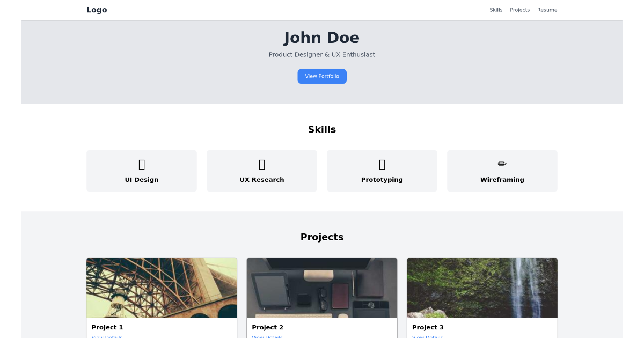This screenshot has height=338, width=644.
Task: Open View Details under Project 1
Action: coord(106,336)
